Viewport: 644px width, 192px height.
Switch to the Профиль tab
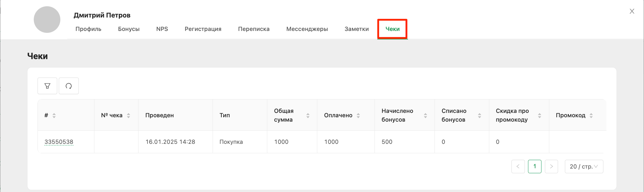click(88, 29)
